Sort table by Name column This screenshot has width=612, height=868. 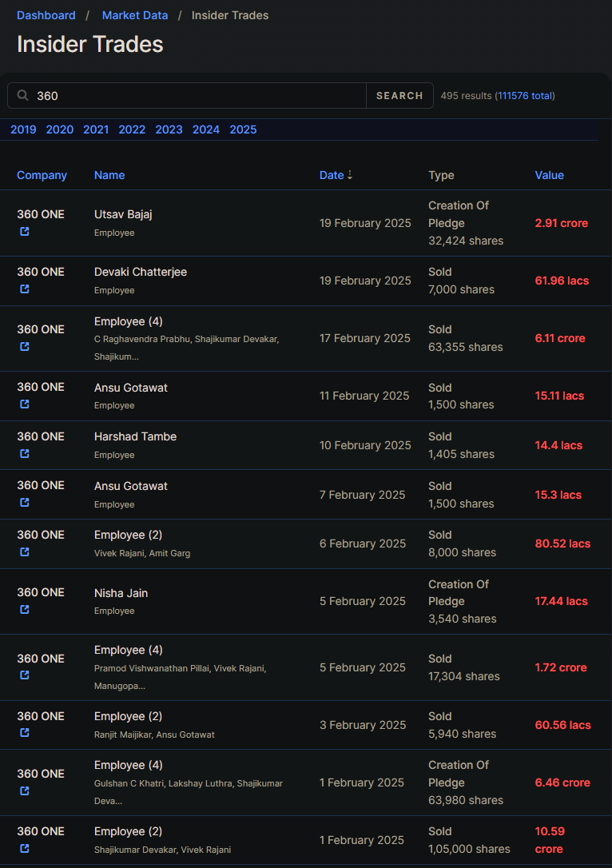109,175
